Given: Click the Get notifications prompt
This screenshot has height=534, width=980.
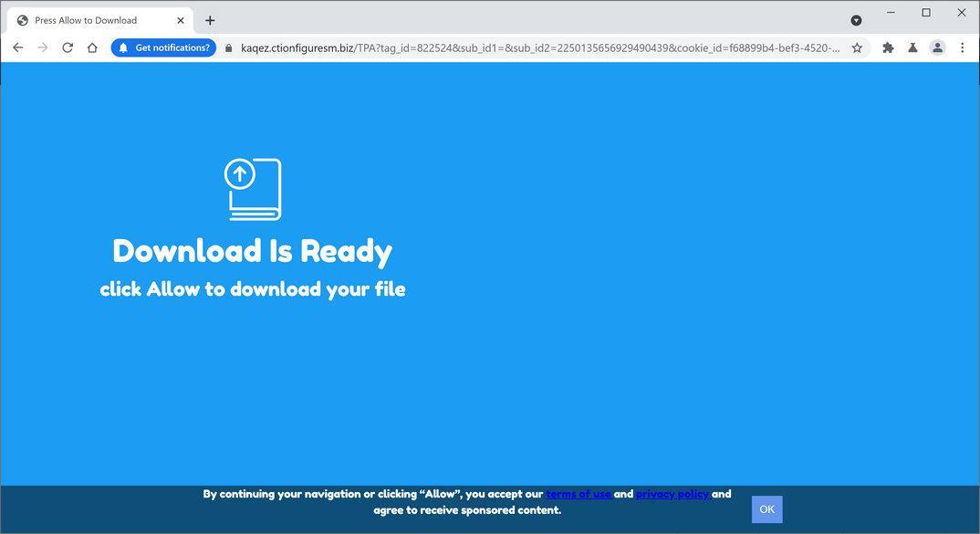Looking at the screenshot, I should pos(170,47).
